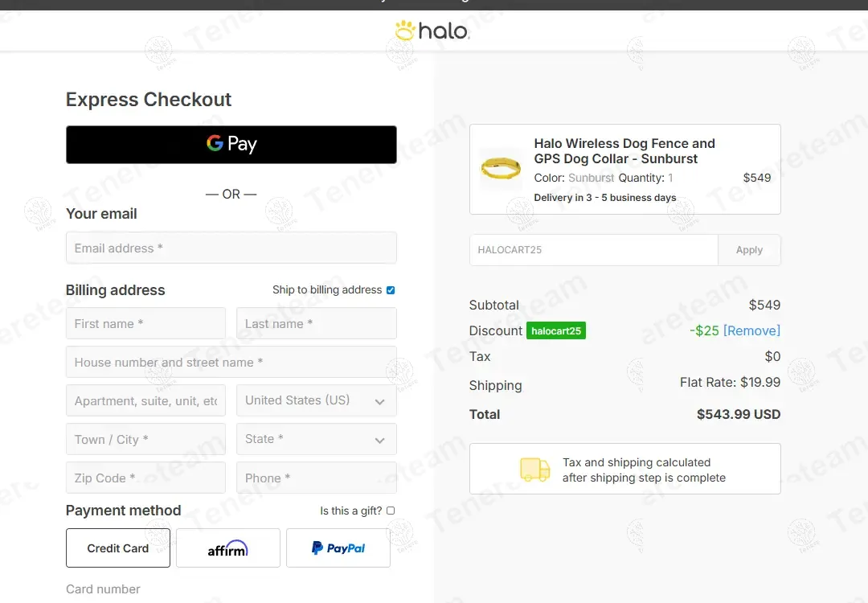Focus the Phone number field
The image size is (868, 603).
click(x=316, y=478)
